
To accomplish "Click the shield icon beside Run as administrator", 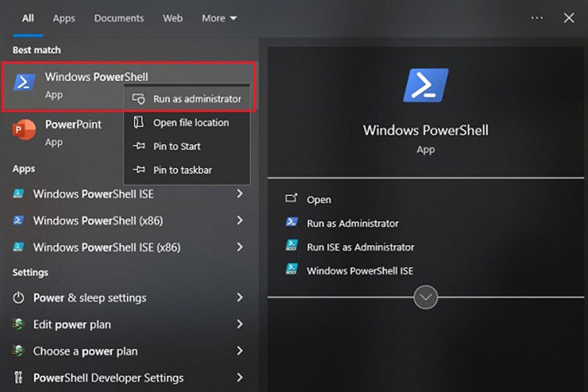I will click(139, 99).
